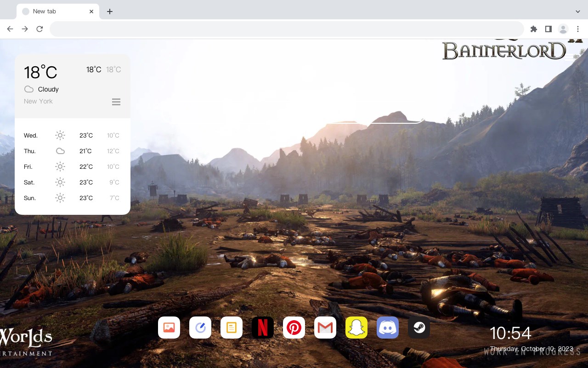588x368 pixels.
Task: Select the Thu. forecast row
Action: coord(73,151)
